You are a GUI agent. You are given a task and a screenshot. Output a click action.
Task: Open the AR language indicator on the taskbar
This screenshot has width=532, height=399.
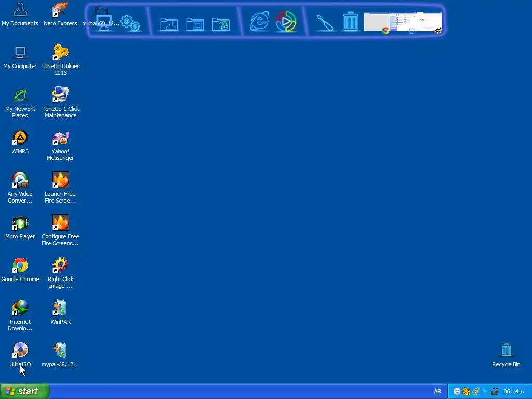[437, 391]
